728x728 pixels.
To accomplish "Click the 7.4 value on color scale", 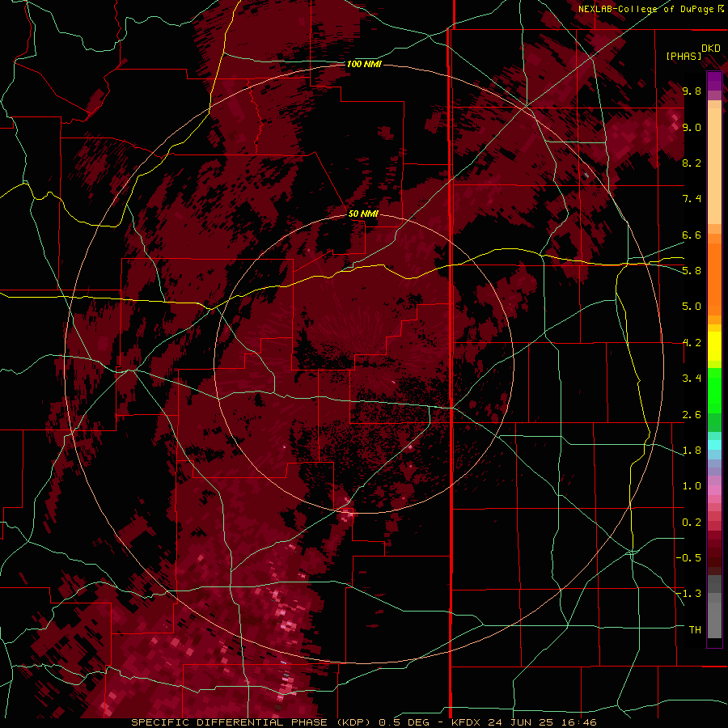I will (692, 199).
